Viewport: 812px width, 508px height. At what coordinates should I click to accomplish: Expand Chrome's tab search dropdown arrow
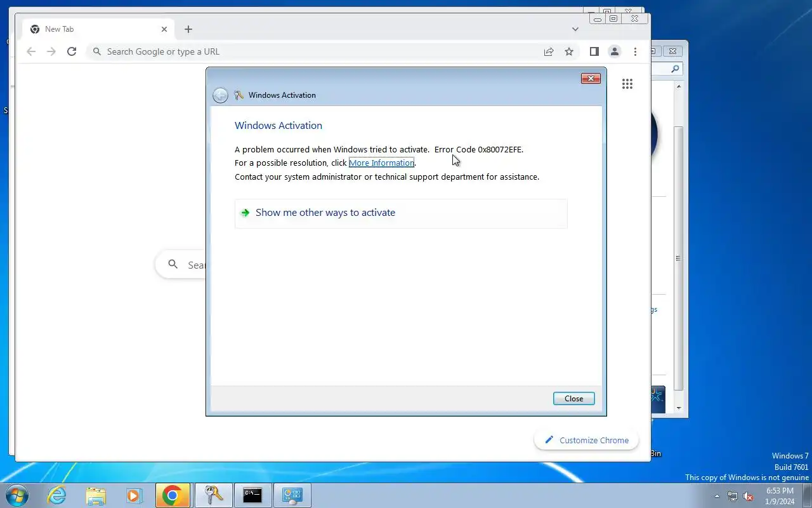coord(575,29)
